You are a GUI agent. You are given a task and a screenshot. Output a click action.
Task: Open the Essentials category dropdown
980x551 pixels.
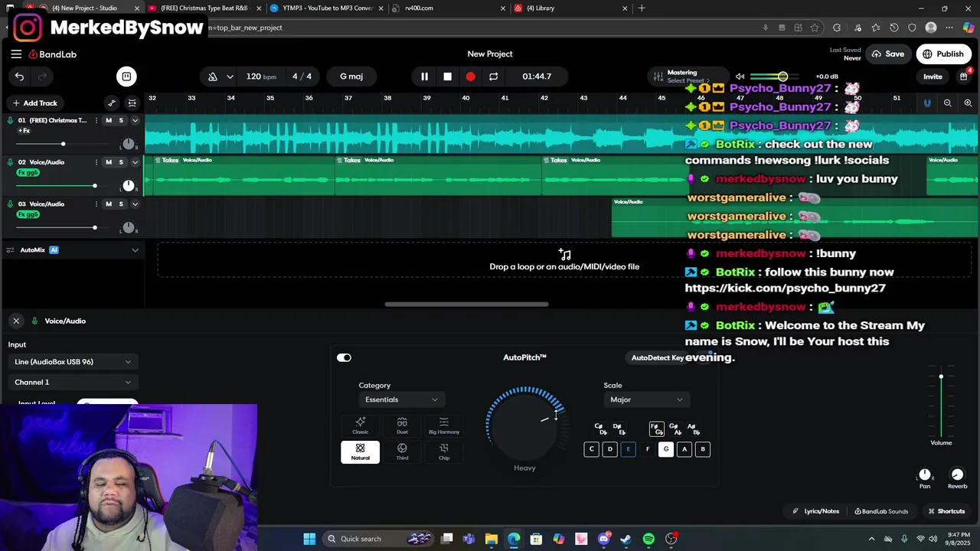402,399
